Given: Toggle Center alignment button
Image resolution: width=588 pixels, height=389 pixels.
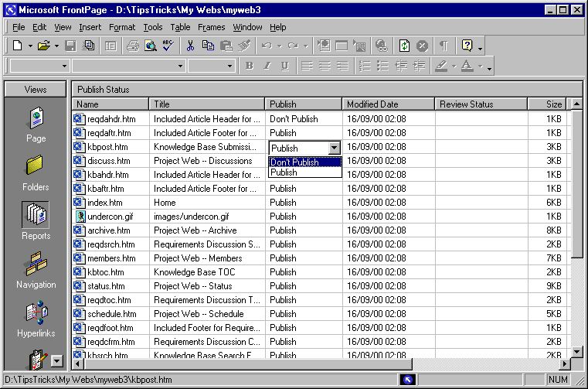Looking at the screenshot, I should 325,66.
